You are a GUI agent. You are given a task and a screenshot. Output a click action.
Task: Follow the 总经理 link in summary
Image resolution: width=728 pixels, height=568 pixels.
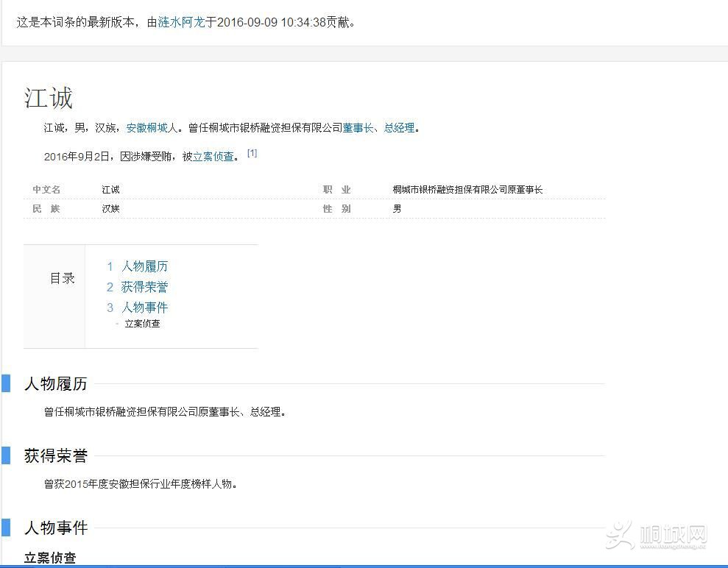(x=399, y=128)
